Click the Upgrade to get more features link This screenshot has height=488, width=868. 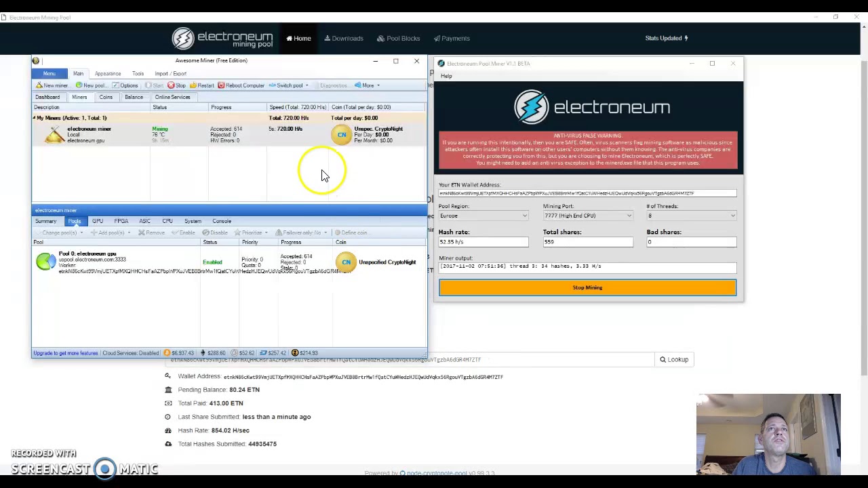point(66,353)
